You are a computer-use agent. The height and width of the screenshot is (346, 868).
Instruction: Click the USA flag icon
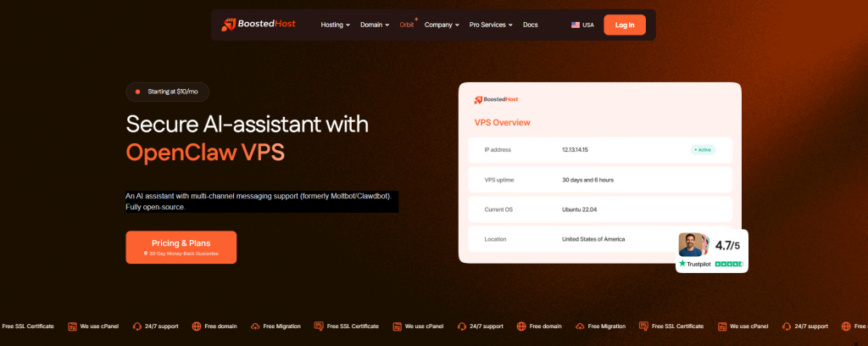[x=576, y=25]
